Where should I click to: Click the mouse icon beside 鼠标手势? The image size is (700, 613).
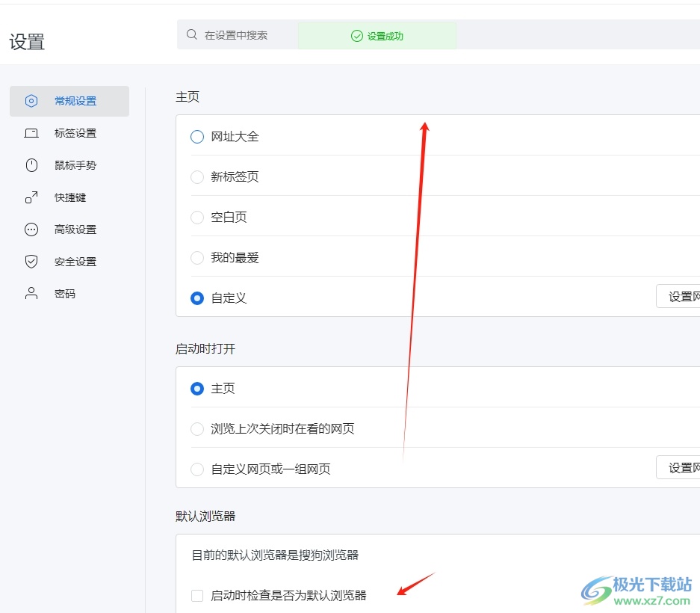[31, 165]
